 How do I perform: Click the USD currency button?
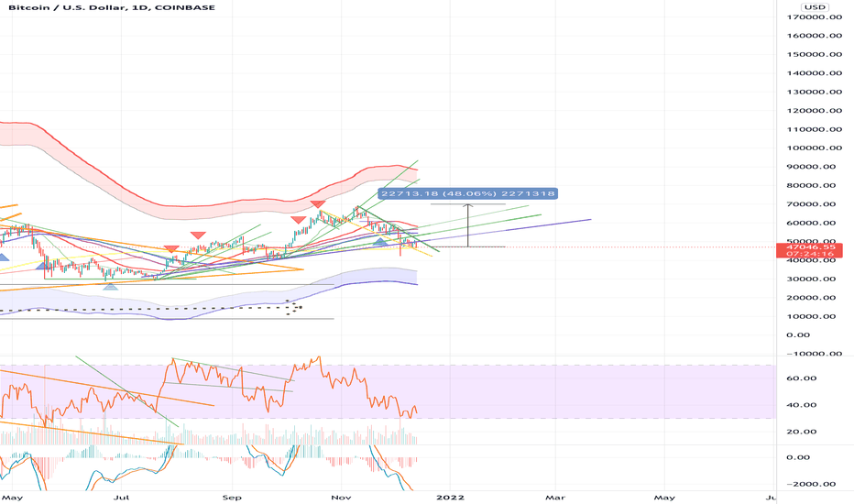[815, 7]
